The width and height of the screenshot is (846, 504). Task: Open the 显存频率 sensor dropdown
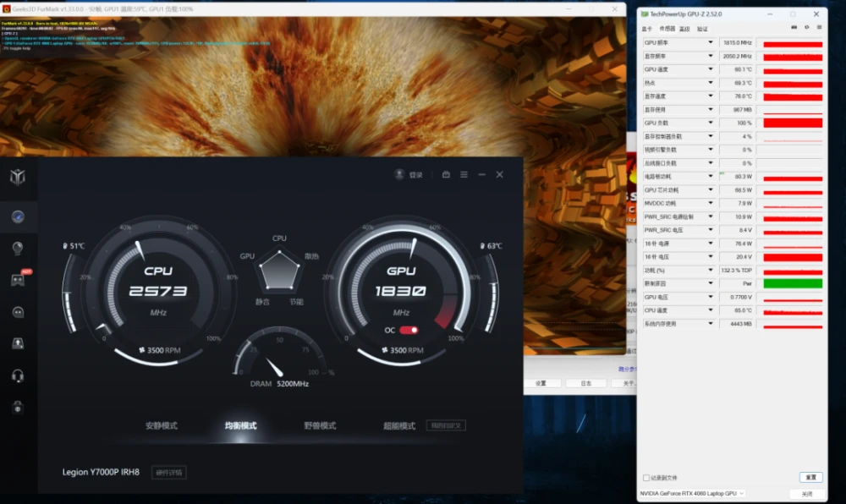tap(710, 56)
